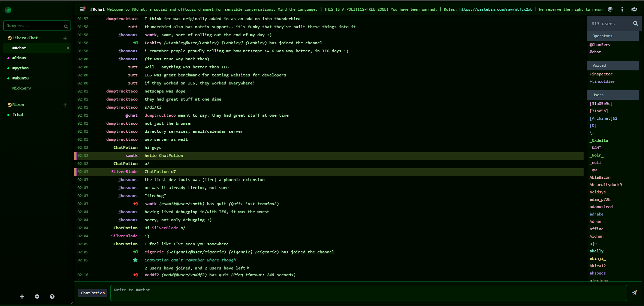
Task: Send message with paper plane icon
Action: (x=634, y=293)
